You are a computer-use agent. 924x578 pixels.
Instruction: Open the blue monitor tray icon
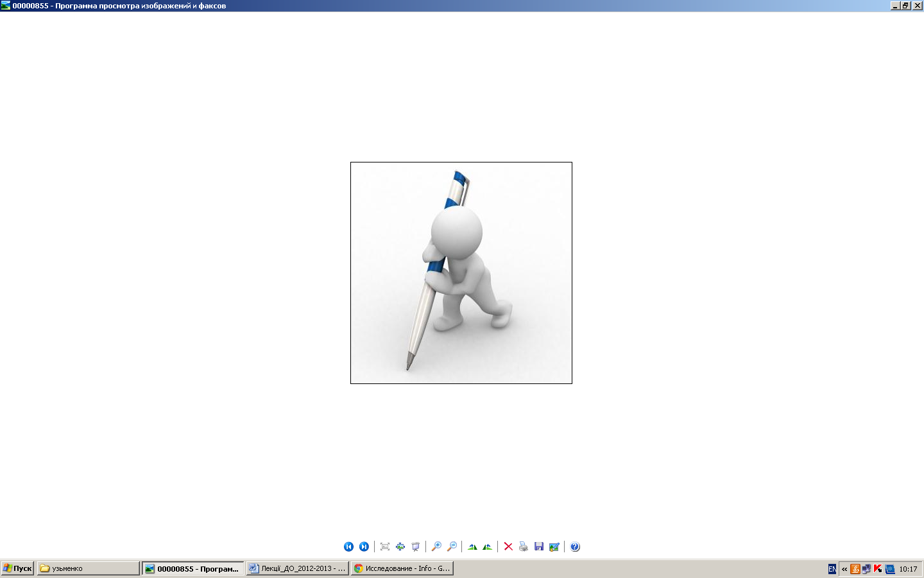pos(890,569)
